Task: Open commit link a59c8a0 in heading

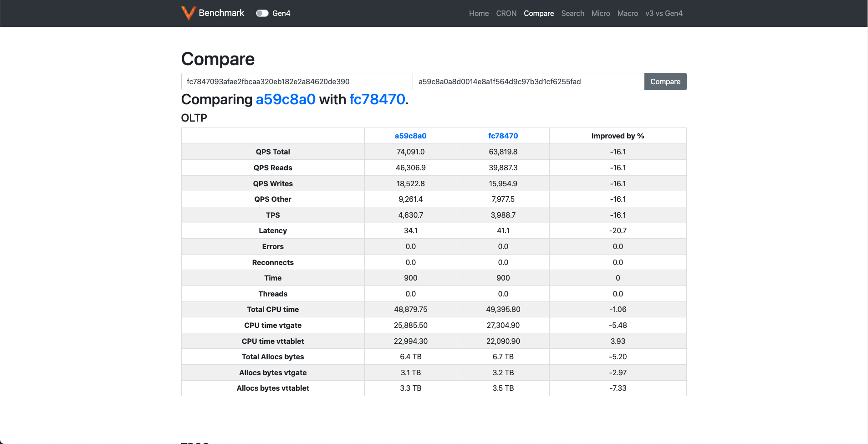Action: pos(285,99)
